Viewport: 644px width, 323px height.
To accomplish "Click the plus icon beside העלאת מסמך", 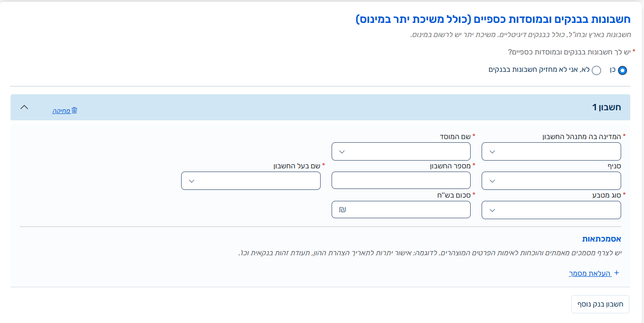I will coord(616,273).
